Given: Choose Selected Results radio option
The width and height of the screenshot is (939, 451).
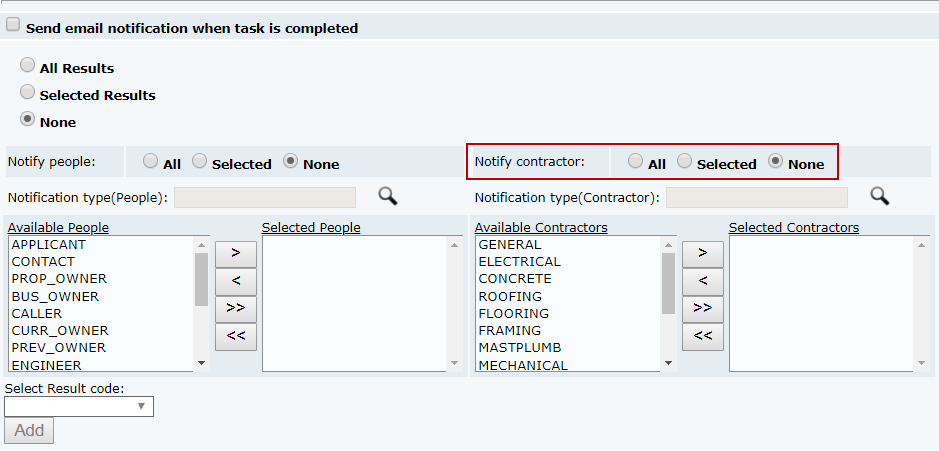Looking at the screenshot, I should (x=28, y=93).
